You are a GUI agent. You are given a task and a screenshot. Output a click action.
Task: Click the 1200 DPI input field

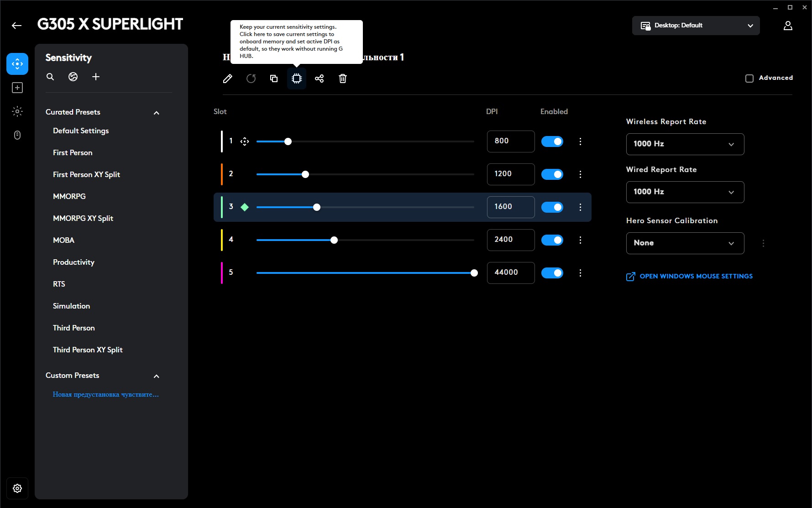coord(511,174)
